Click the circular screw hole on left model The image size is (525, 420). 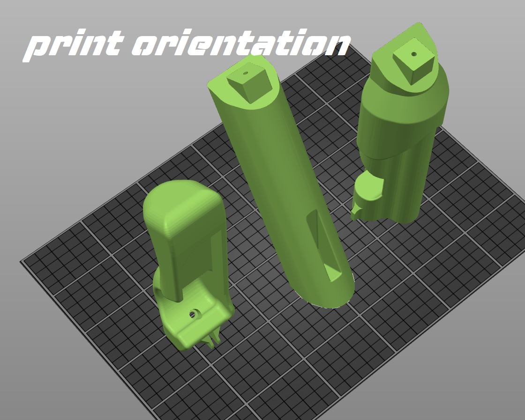coord(192,314)
